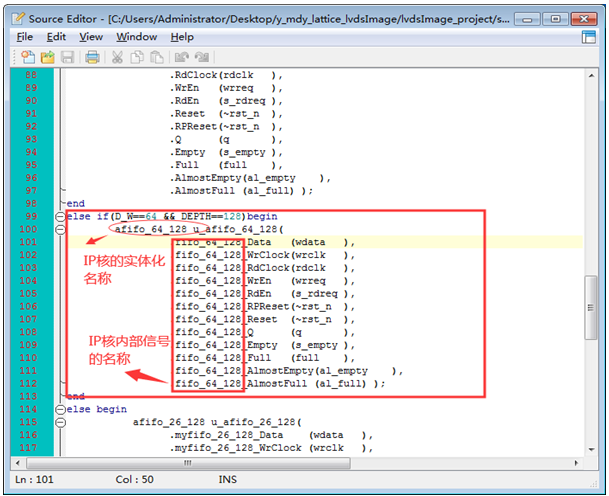Screen dimensions: 609x496
Task: Open the Edit menu
Action: tap(56, 37)
